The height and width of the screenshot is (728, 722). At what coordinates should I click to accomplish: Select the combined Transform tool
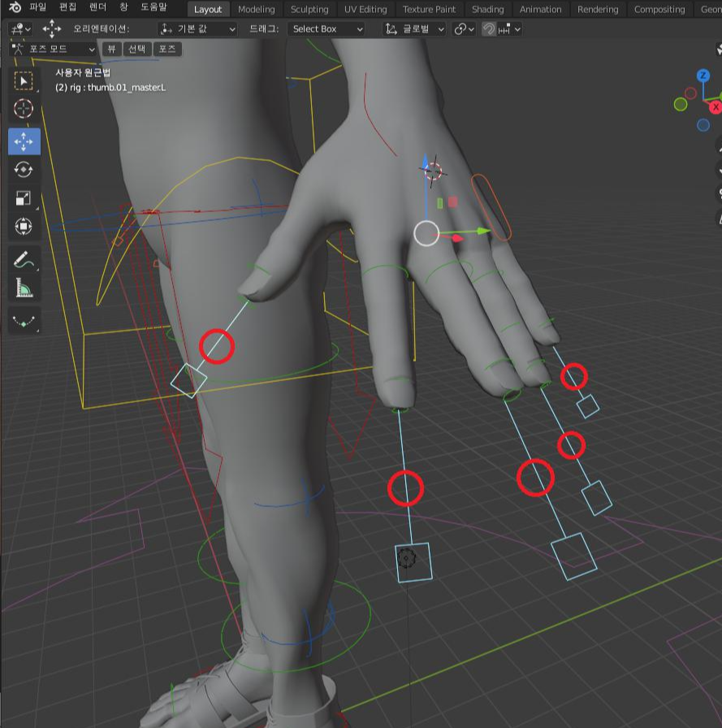24,227
